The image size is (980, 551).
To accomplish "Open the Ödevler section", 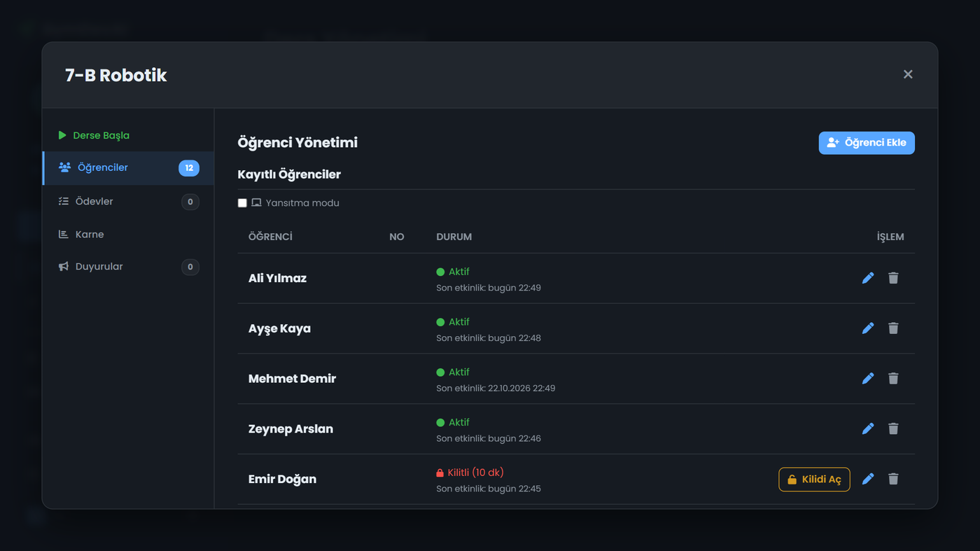I will click(128, 202).
